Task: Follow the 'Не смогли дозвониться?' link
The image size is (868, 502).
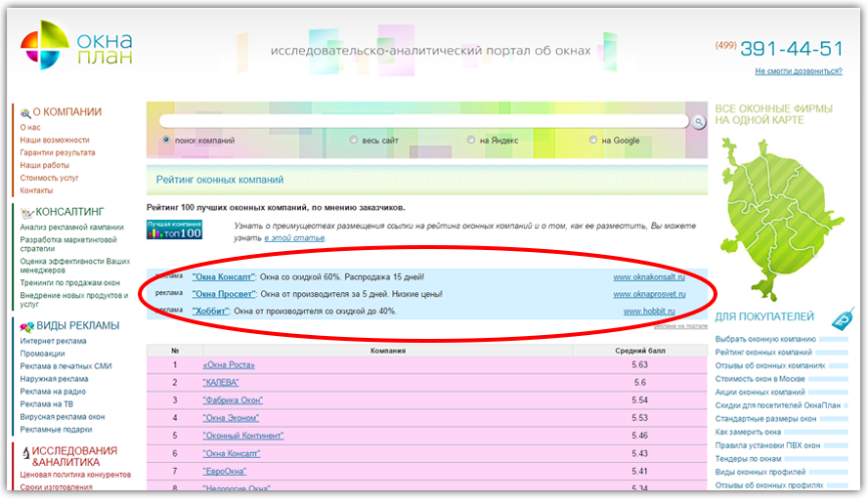Action: pos(798,71)
